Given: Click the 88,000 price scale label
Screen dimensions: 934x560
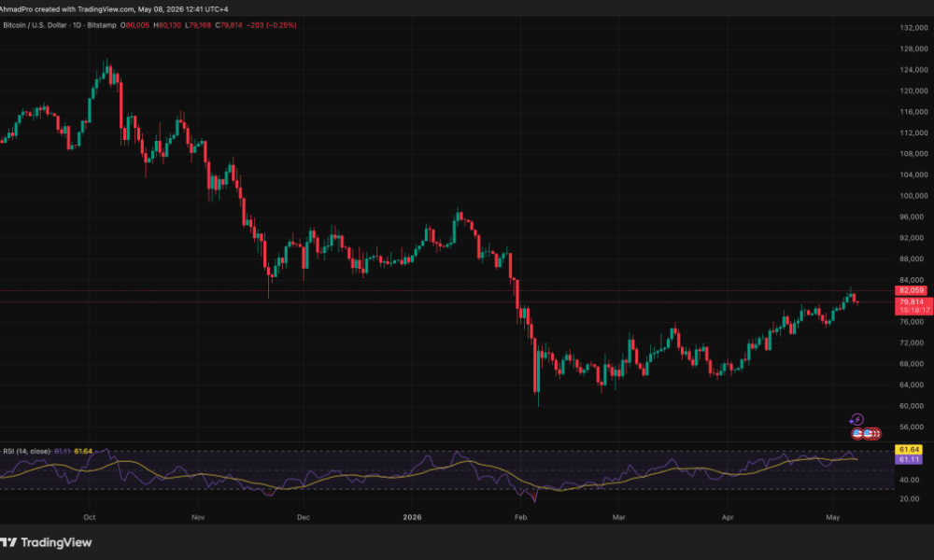Looking at the screenshot, I should pos(913,259).
